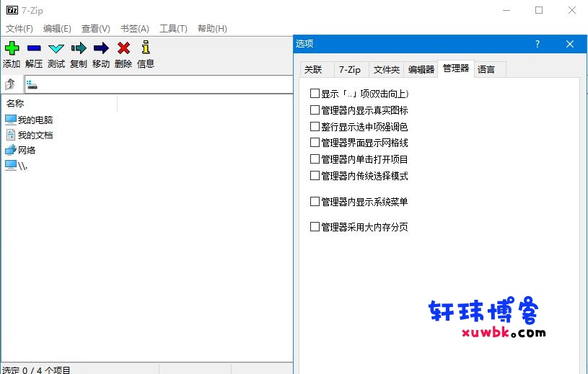Click the Info (信息) yellow icon
This screenshot has width=588, height=374.
[x=146, y=47]
